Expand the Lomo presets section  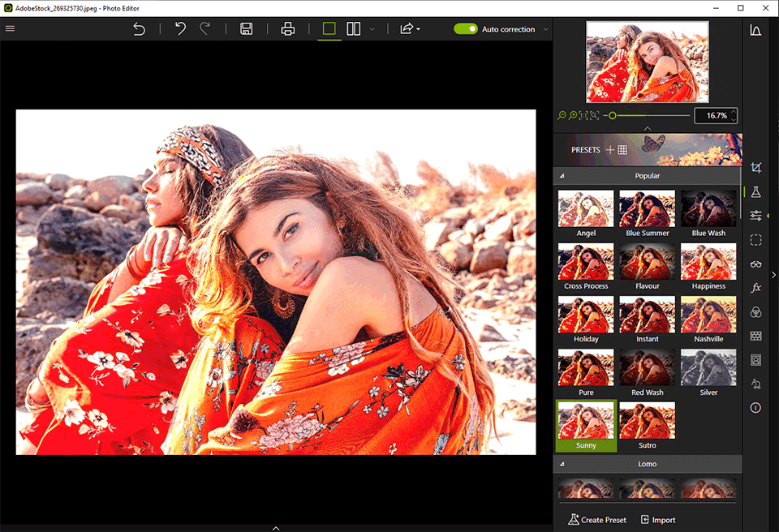pos(562,464)
